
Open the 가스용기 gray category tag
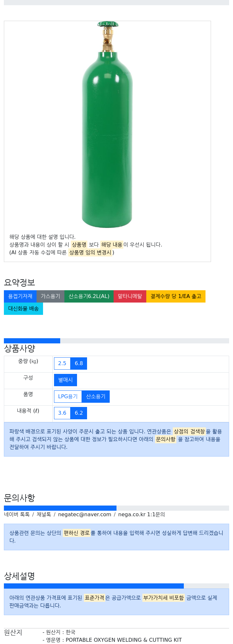tap(50, 296)
